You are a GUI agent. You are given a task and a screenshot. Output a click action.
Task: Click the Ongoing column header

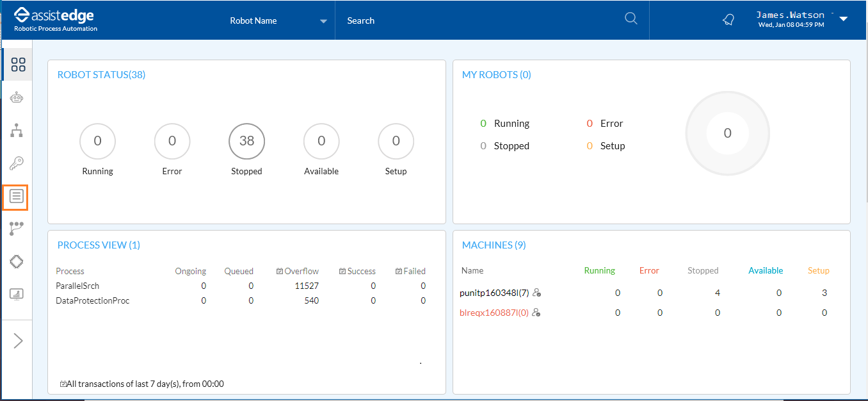[191, 271]
